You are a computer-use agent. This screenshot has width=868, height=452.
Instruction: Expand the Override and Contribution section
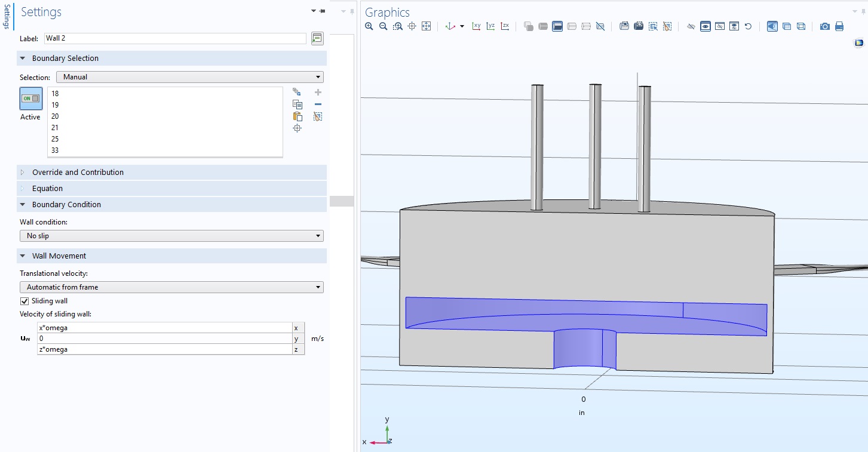[78, 173]
